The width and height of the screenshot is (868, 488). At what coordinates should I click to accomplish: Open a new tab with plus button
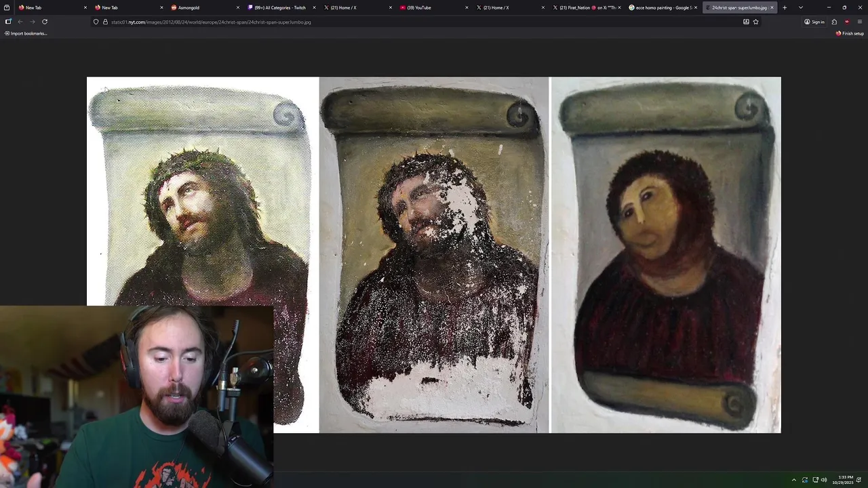(785, 7)
